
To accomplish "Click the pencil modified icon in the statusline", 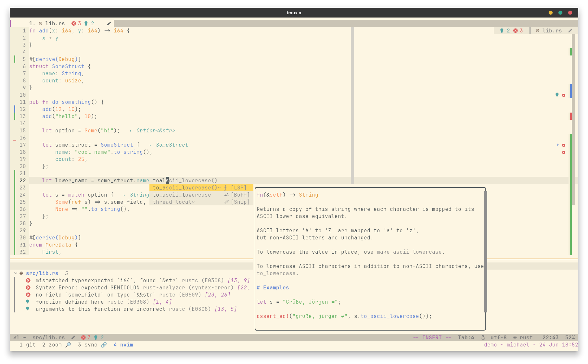I will (73, 337).
